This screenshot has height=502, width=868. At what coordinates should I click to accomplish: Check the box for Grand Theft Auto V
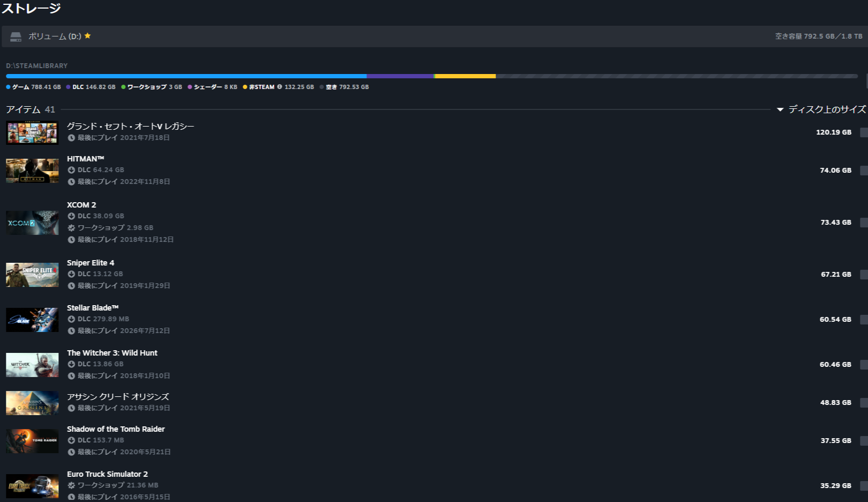(x=864, y=132)
